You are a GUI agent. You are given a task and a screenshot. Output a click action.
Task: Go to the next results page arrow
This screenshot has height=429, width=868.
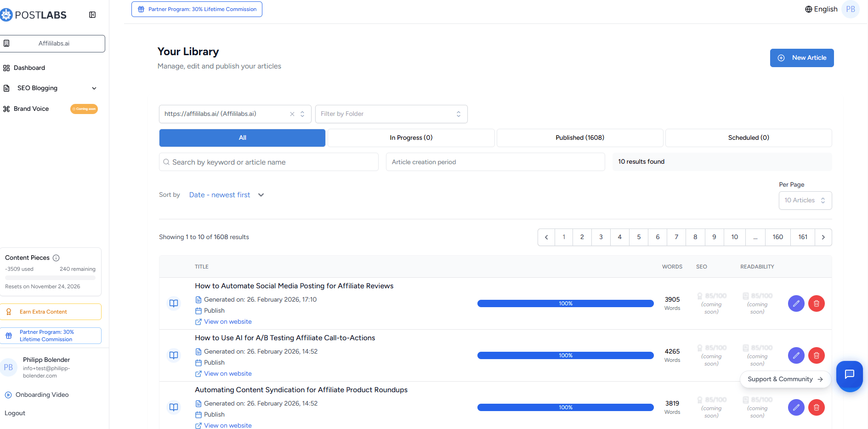click(823, 237)
